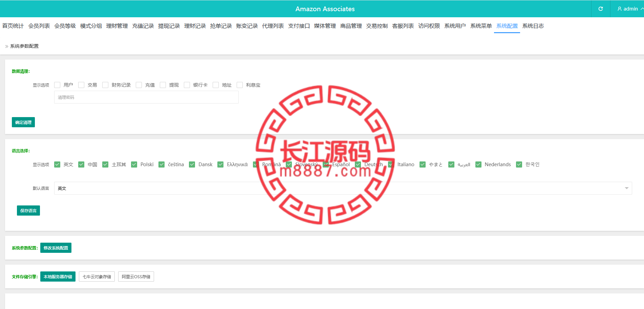
Task: Select 客服列表 in navigation
Action: pos(403,26)
